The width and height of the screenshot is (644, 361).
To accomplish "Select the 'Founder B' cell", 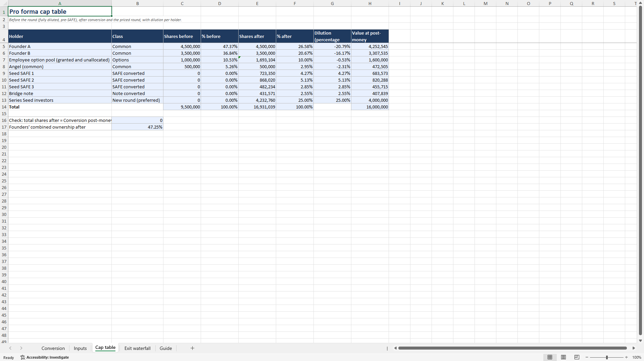I will click(x=60, y=53).
